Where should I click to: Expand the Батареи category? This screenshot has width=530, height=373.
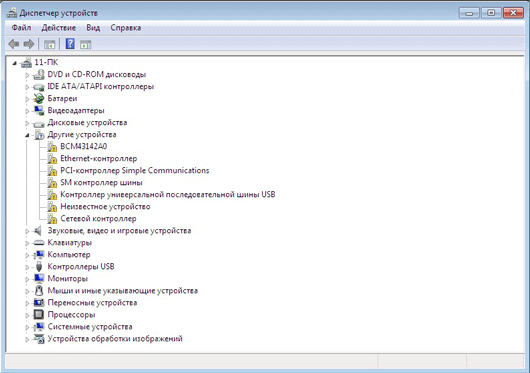tap(27, 99)
